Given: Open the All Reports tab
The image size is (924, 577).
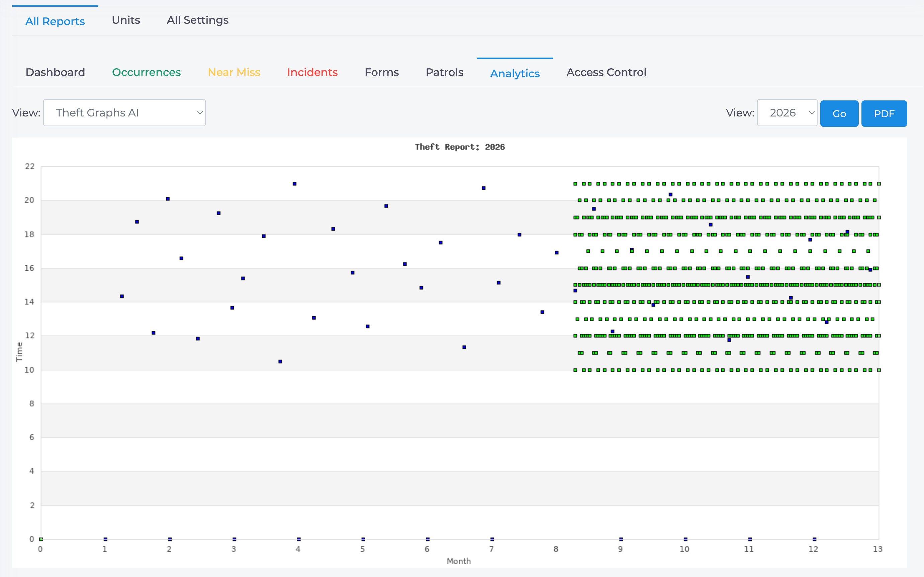Looking at the screenshot, I should [55, 21].
